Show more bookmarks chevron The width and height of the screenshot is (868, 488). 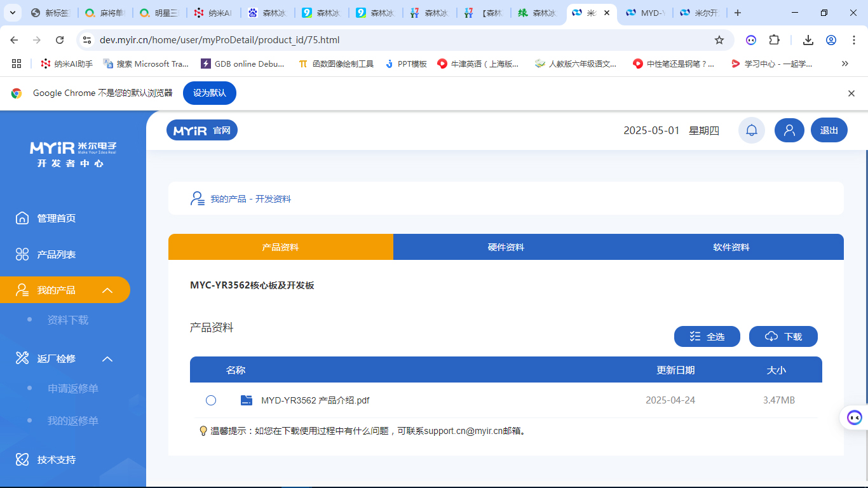(x=845, y=64)
